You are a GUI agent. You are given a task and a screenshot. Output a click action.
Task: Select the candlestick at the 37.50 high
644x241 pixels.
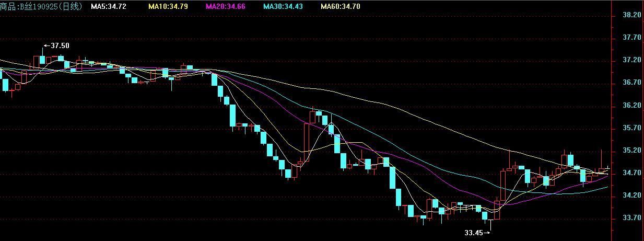[x=42, y=59]
